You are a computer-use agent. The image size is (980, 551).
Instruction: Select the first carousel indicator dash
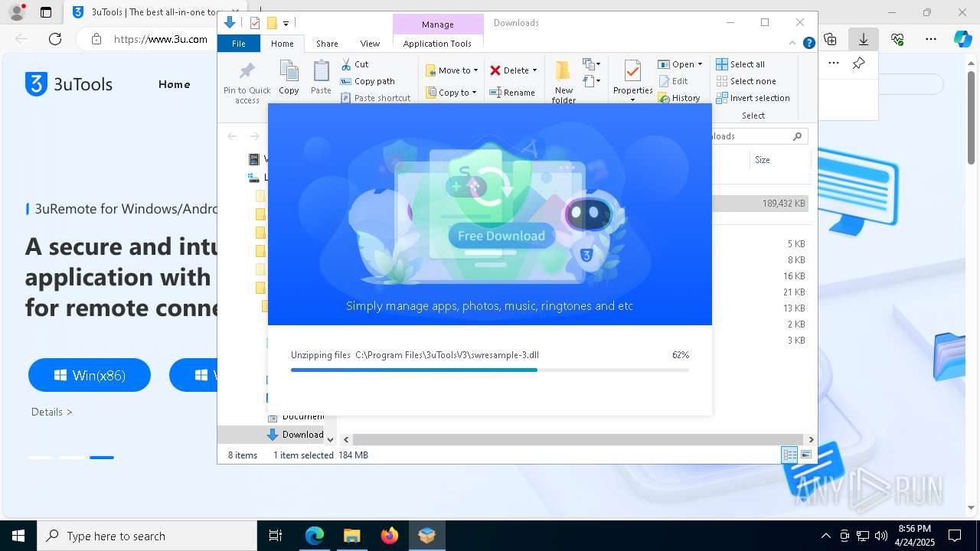click(x=41, y=458)
